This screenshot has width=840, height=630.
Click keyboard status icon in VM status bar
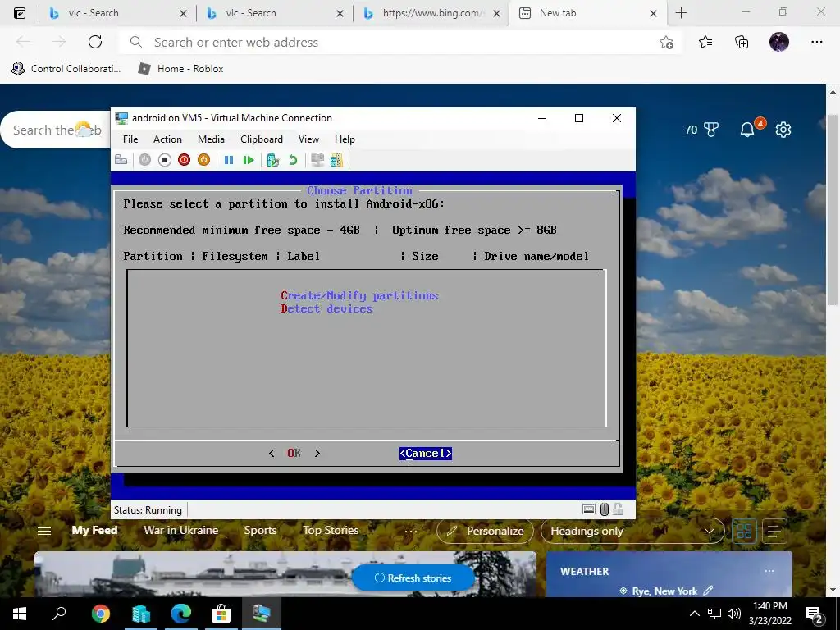pos(589,509)
